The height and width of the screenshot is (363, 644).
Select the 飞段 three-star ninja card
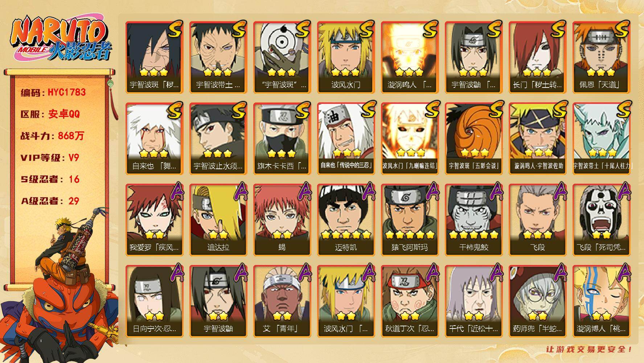tap(537, 220)
